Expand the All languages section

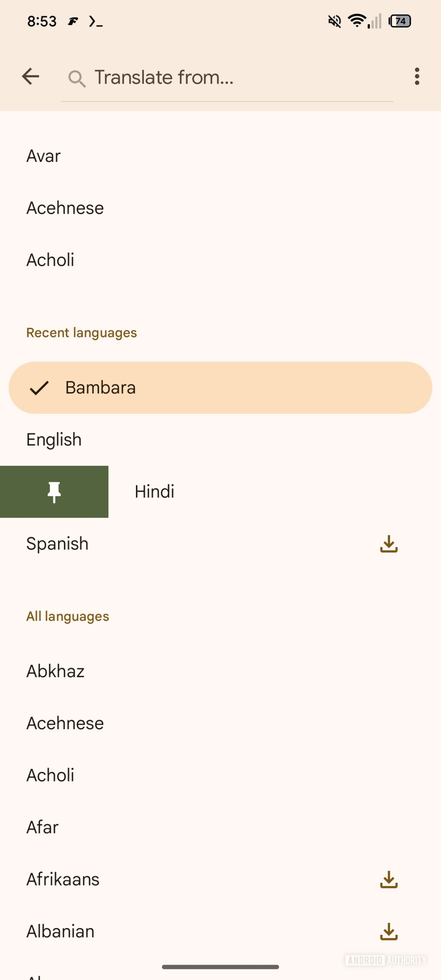pyautogui.click(x=67, y=616)
